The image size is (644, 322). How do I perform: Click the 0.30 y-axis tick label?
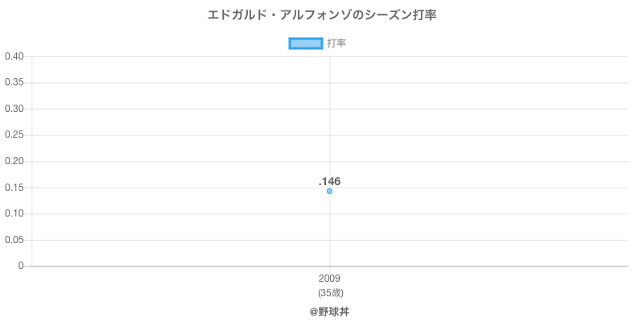[14, 109]
